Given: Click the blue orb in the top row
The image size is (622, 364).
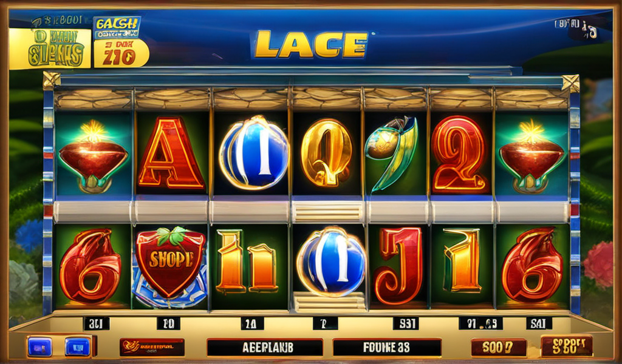Looking at the screenshot, I should coord(254,153).
